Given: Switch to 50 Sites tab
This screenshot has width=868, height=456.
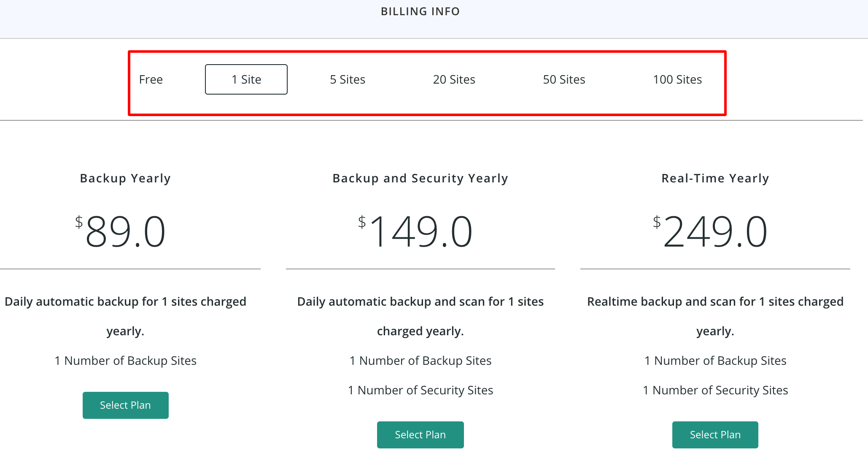Looking at the screenshot, I should click(x=564, y=79).
